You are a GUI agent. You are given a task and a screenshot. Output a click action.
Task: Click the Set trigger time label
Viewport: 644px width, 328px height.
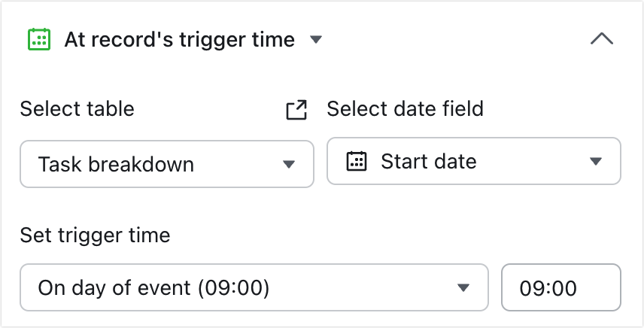click(95, 235)
